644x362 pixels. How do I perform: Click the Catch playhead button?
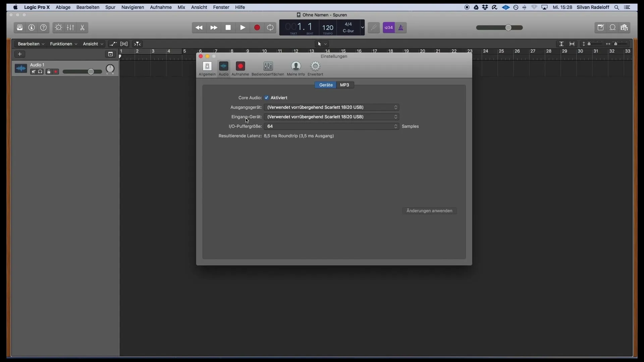coord(138,44)
